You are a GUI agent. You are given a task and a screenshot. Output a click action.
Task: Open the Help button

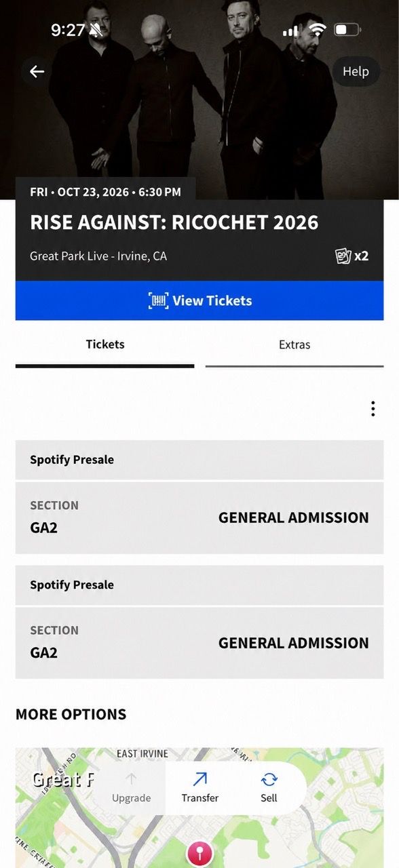click(x=356, y=71)
